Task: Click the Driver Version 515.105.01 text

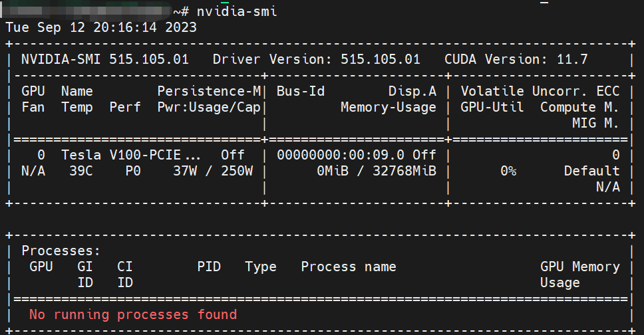Action: point(316,59)
